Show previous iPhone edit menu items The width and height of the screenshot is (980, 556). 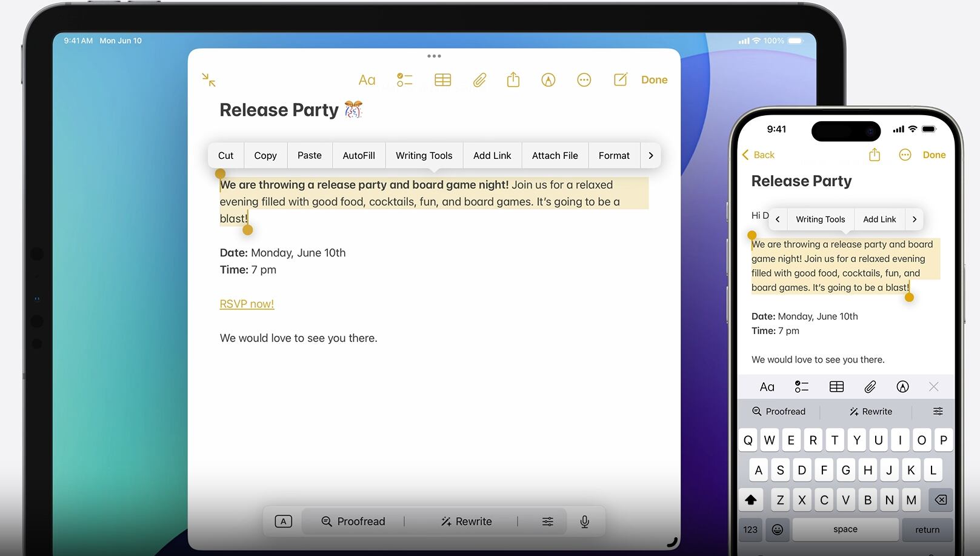778,219
